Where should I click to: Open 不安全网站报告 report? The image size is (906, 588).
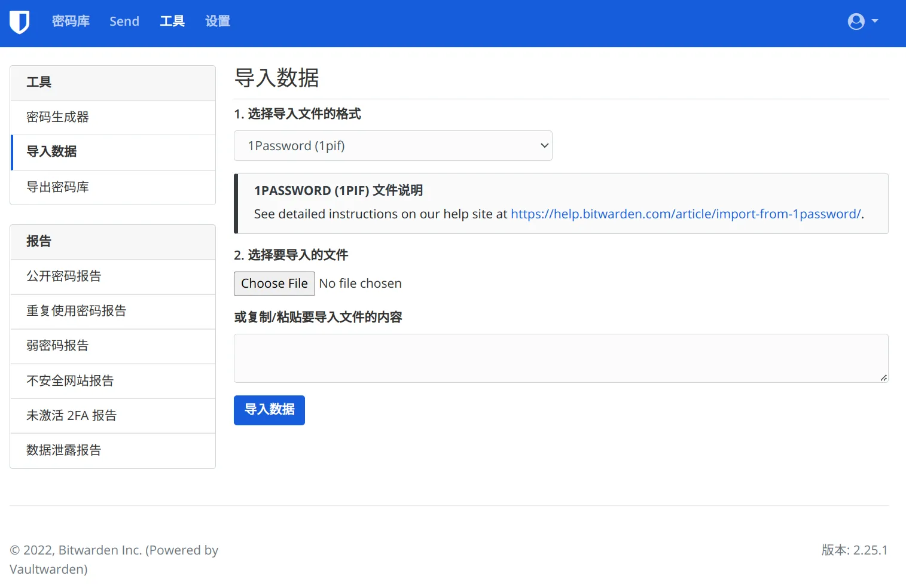point(113,381)
